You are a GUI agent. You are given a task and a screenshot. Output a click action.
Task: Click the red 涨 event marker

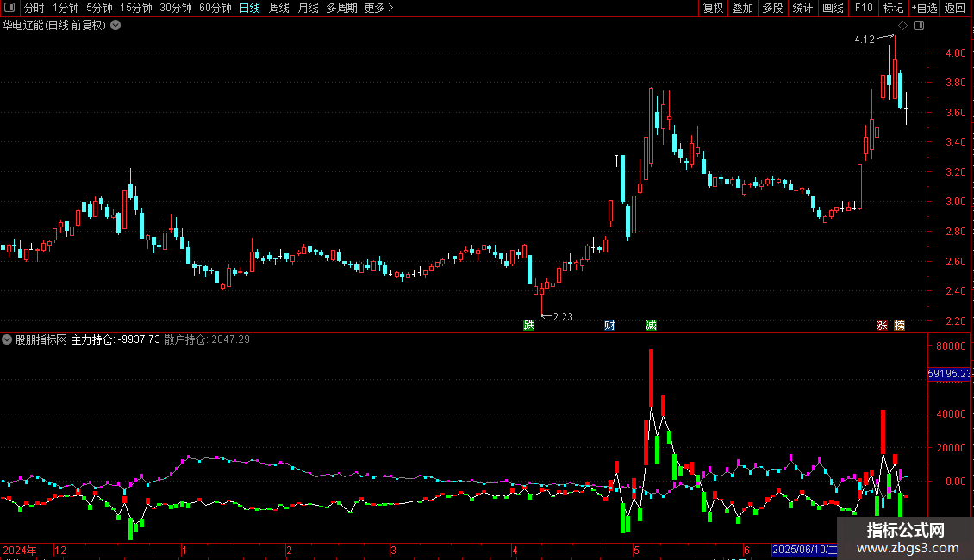point(882,326)
